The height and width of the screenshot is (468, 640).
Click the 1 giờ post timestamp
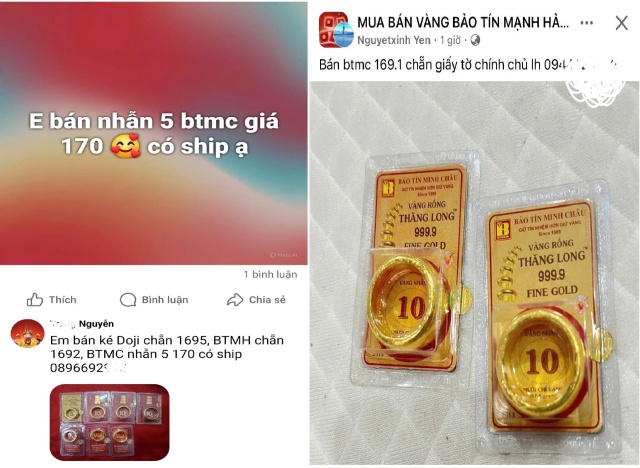(450, 40)
